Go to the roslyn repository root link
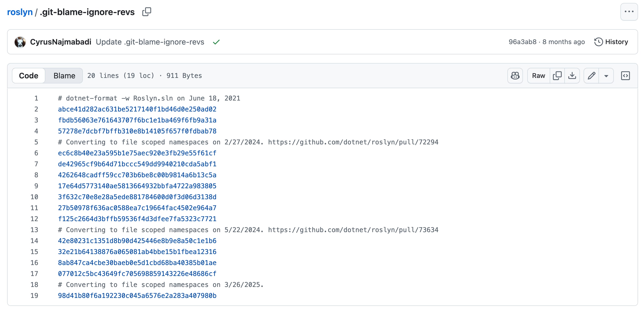 click(x=20, y=12)
